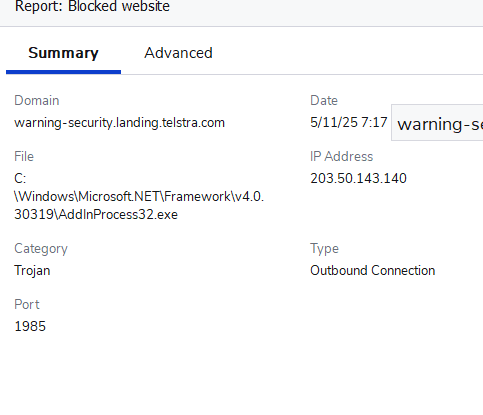Click the Port field label
This screenshot has width=483, height=415.
click(27, 304)
